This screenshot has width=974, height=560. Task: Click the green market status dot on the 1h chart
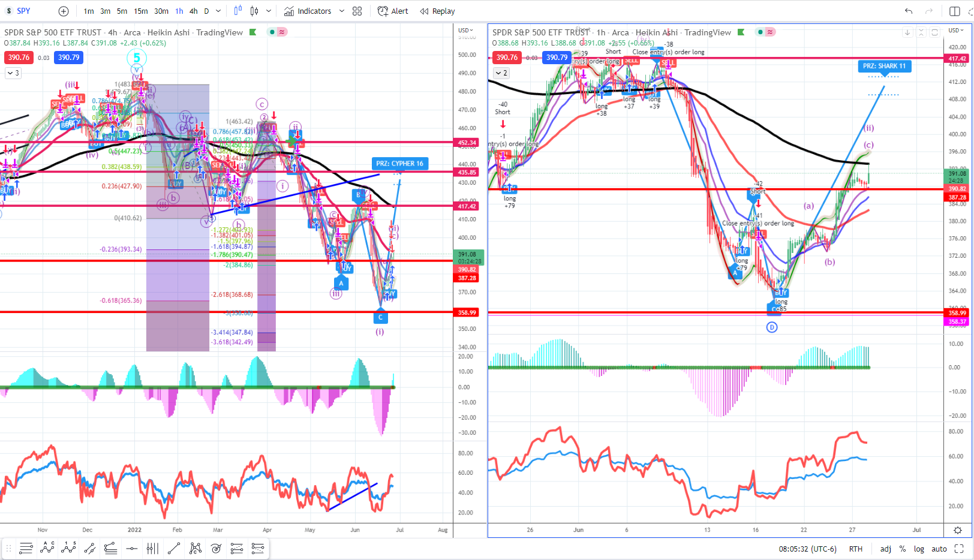[760, 32]
